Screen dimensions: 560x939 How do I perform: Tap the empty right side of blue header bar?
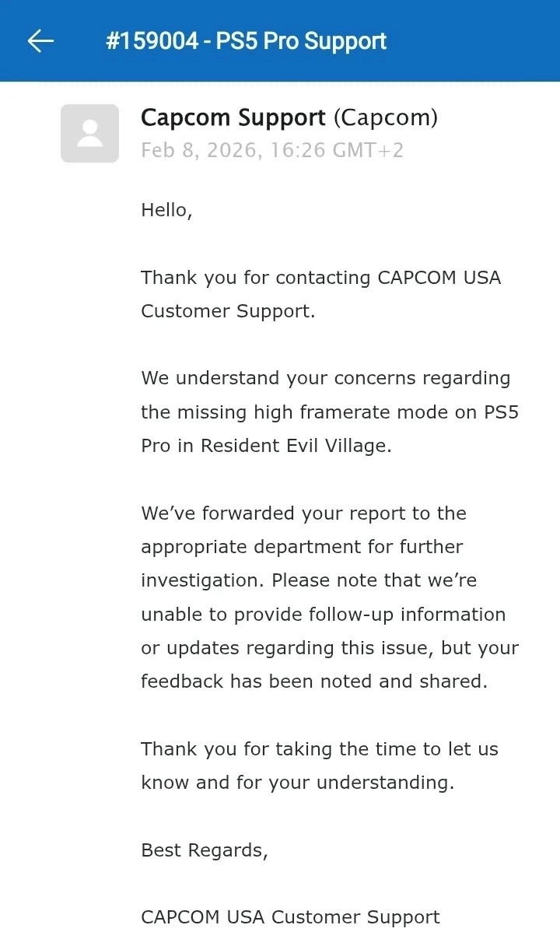482,41
